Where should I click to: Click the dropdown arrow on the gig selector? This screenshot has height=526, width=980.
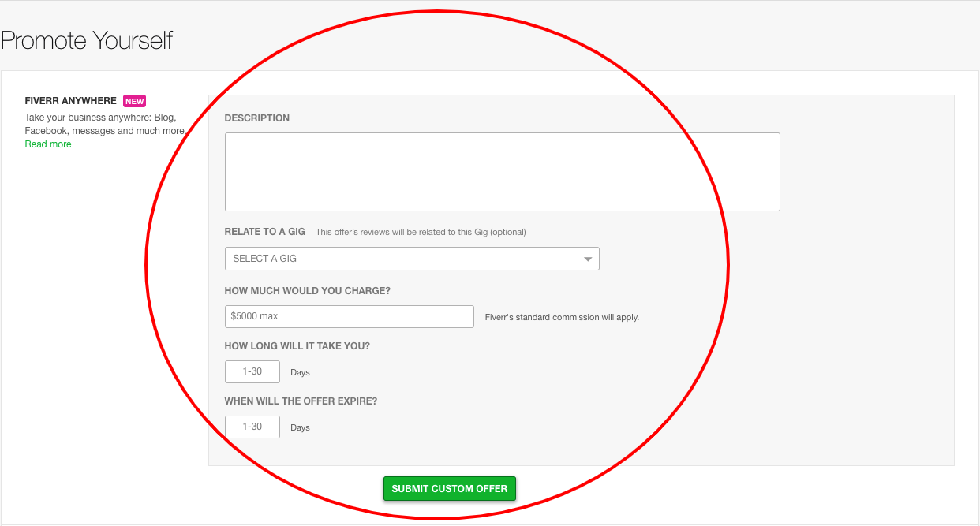point(587,258)
